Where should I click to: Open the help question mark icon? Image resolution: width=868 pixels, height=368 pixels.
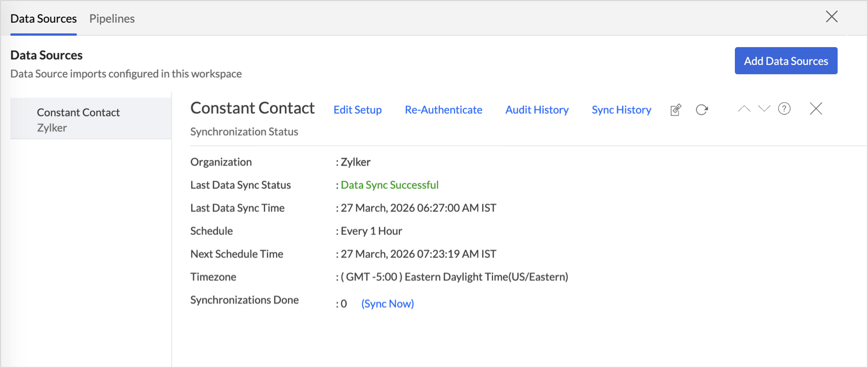784,109
